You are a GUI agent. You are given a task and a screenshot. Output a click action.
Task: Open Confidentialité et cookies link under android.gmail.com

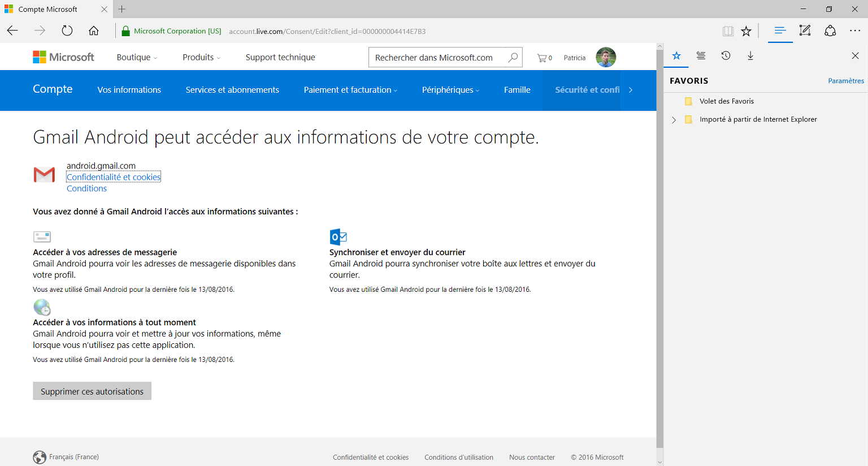pyautogui.click(x=114, y=177)
